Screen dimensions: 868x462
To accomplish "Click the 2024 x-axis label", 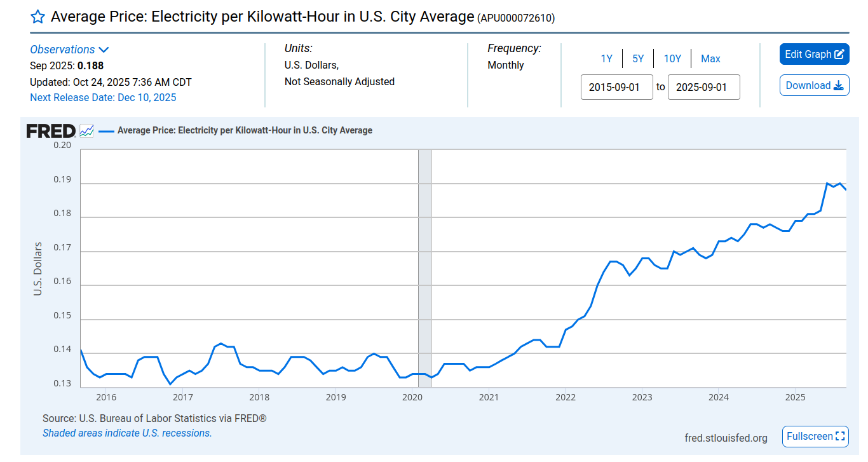I will (x=719, y=398).
